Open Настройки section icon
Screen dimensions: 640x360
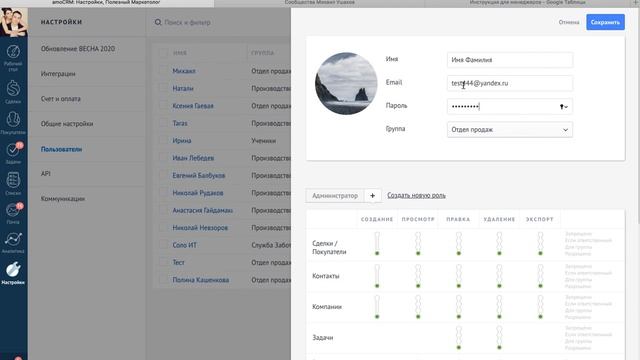pyautogui.click(x=13, y=273)
